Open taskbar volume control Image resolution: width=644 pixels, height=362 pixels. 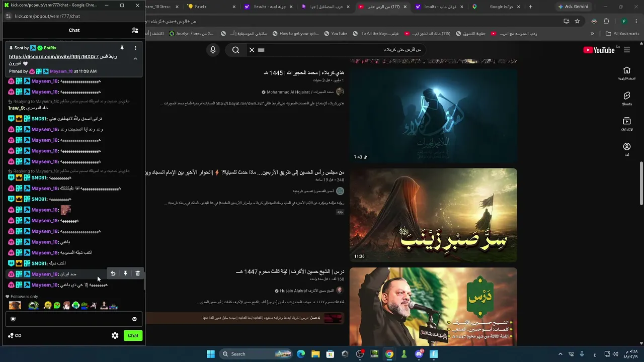[x=615, y=354]
